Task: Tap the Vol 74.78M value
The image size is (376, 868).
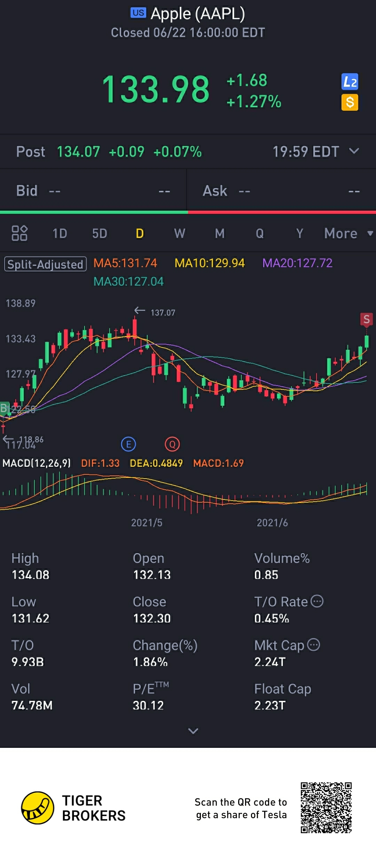Action: tap(32, 705)
